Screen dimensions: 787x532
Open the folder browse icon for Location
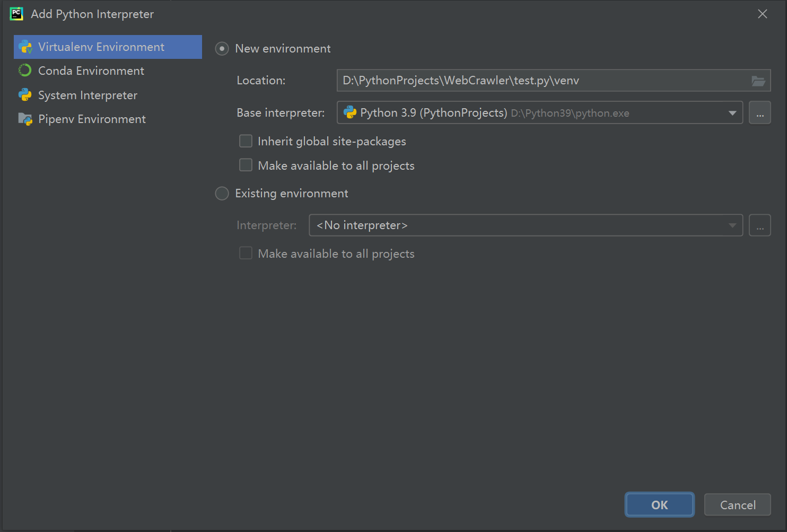pyautogui.click(x=758, y=80)
